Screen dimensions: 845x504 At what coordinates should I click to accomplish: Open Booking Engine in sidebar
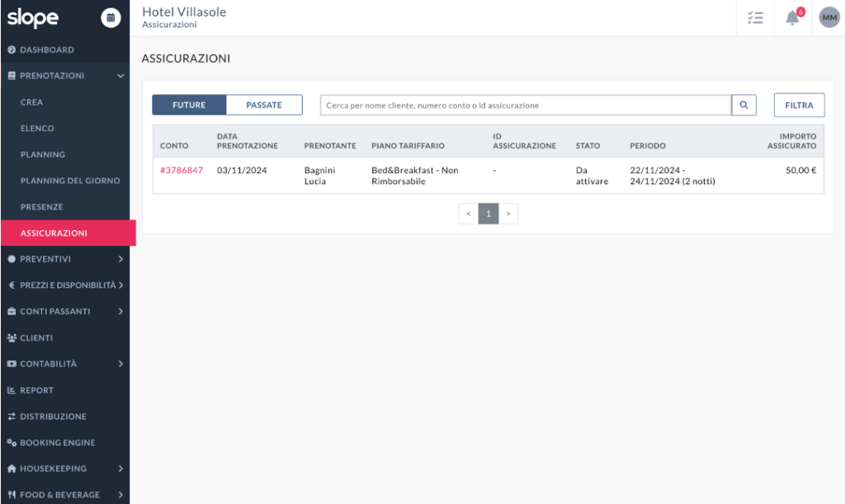(x=57, y=442)
